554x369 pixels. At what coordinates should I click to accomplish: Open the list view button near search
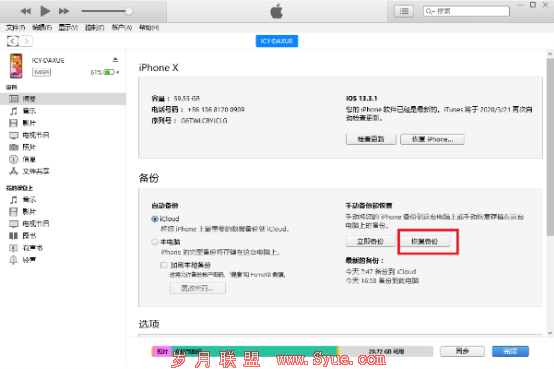(404, 11)
